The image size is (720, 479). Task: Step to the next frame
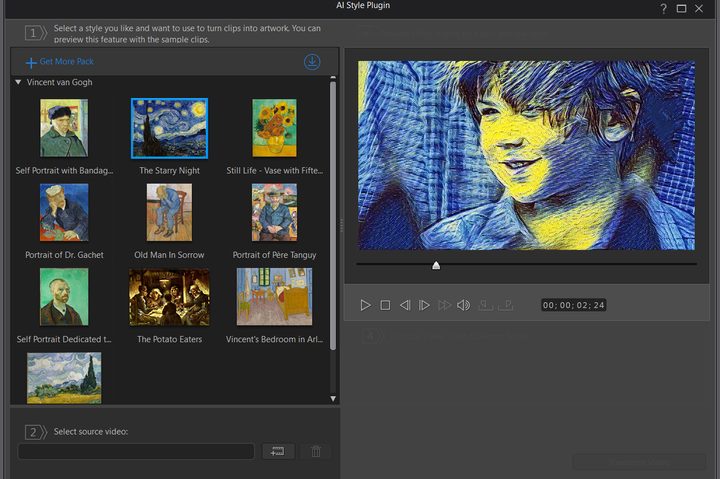pos(424,305)
